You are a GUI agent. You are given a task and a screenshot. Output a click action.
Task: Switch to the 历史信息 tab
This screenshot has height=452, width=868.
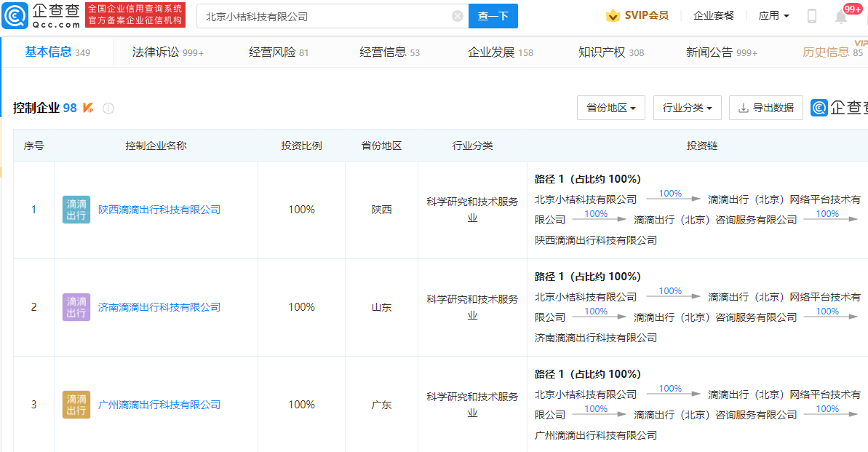832,52
